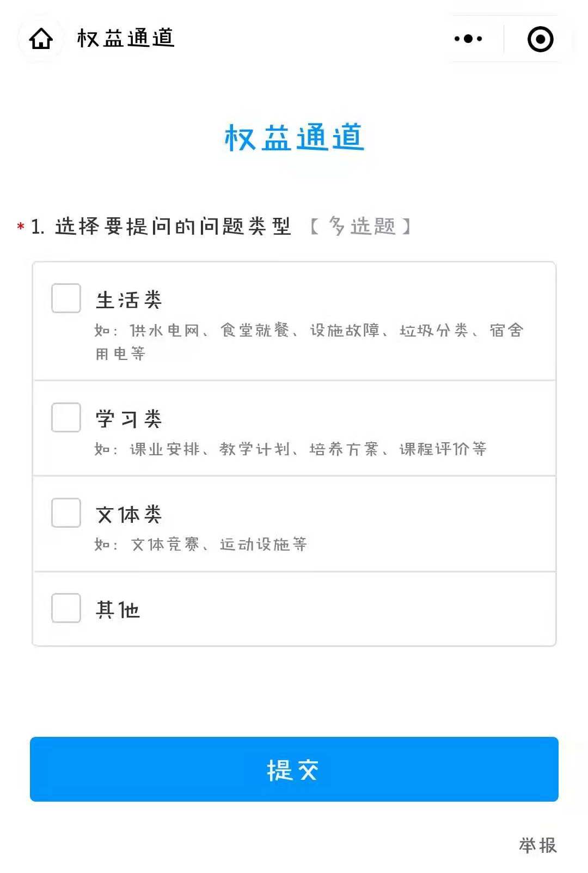Tap the 文体类 description about 文体竞赛
The height and width of the screenshot is (873, 588).
[x=201, y=545]
